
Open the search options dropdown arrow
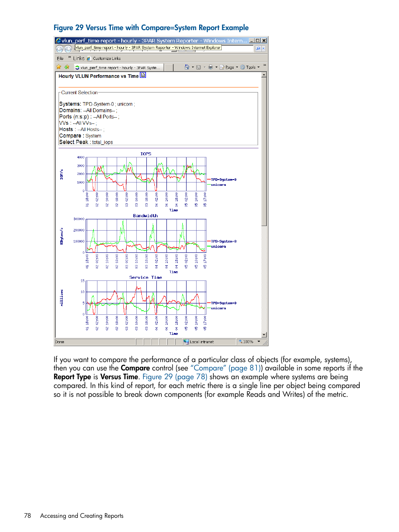[263, 49]
